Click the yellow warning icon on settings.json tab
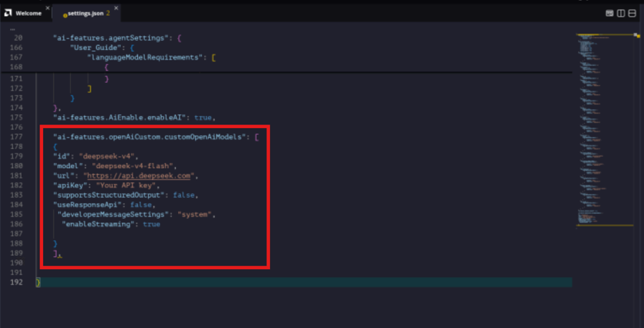Image resolution: width=644 pixels, height=328 pixels. [65, 15]
